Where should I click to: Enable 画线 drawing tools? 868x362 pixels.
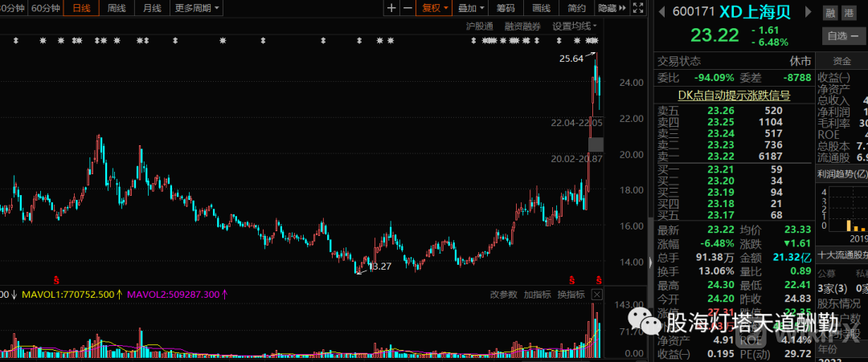[541, 8]
